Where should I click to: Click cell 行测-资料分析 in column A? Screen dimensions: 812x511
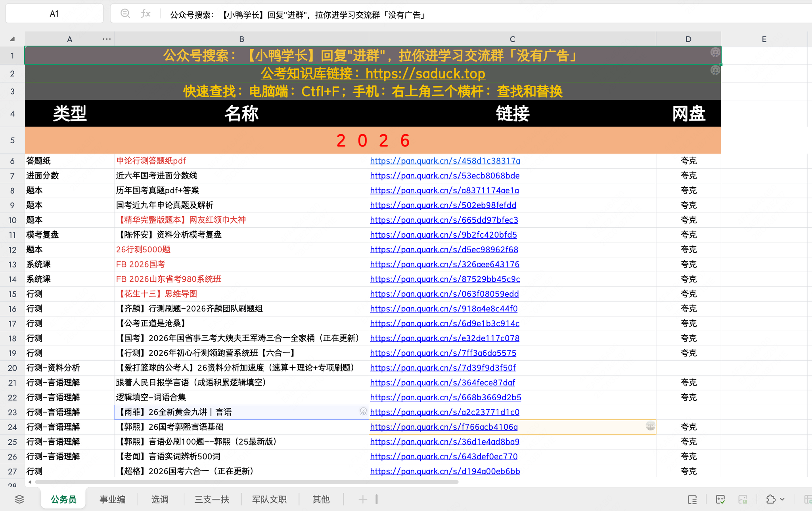click(70, 368)
